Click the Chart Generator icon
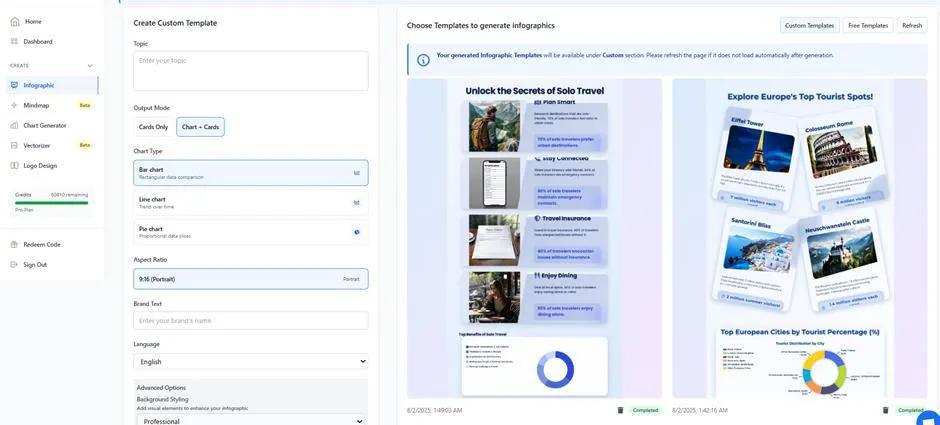940x425 pixels. pos(14,125)
